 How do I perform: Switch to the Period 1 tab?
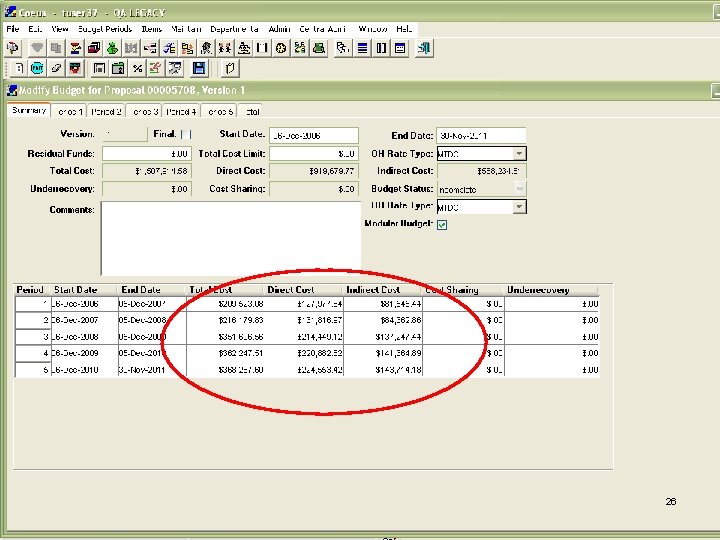pyautogui.click(x=69, y=112)
